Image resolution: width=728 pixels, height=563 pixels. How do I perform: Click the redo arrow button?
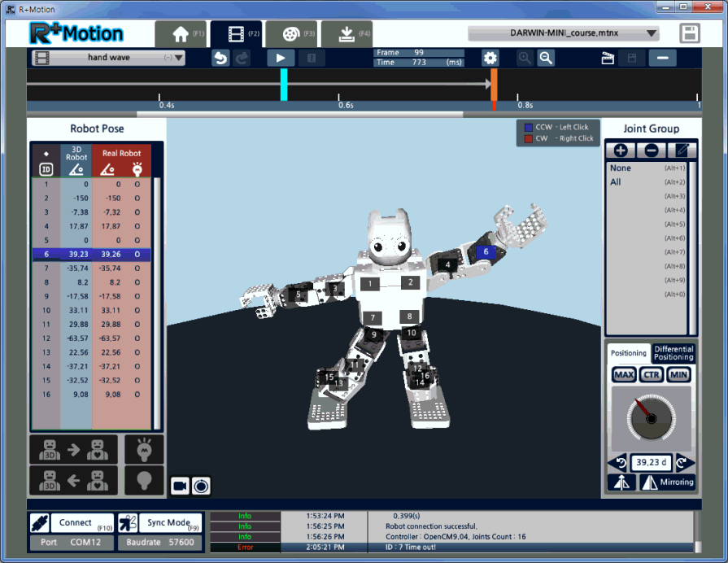242,58
